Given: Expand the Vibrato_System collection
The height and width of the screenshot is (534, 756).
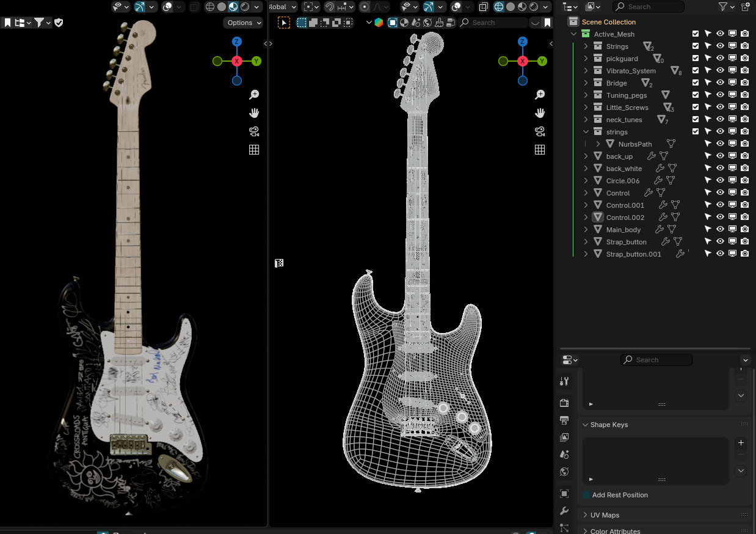Looking at the screenshot, I should [x=586, y=71].
